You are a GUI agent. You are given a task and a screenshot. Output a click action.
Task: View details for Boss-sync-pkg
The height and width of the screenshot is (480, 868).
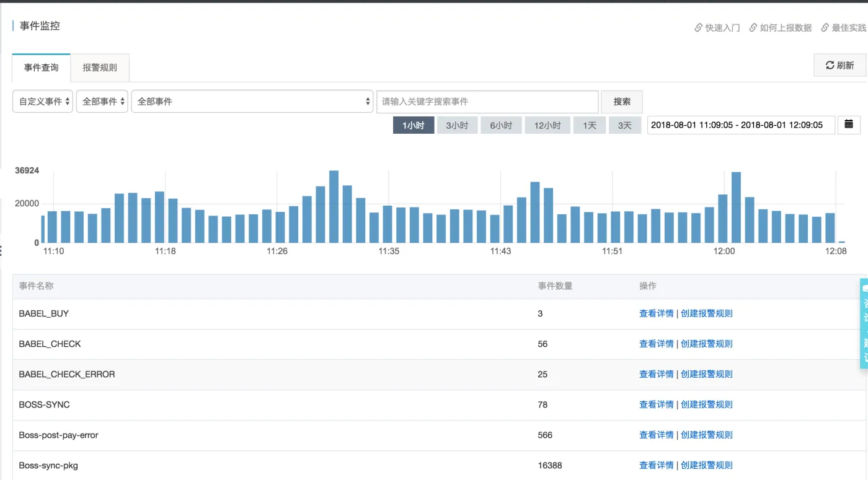tap(656, 465)
